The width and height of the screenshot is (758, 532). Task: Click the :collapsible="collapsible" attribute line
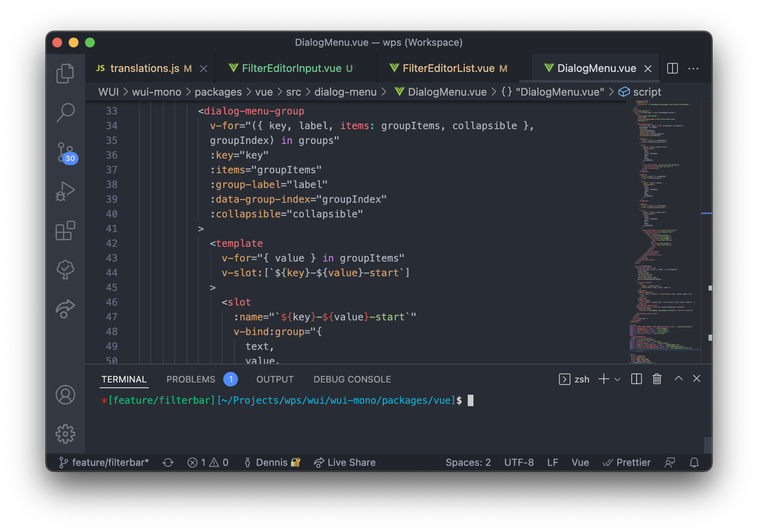286,214
